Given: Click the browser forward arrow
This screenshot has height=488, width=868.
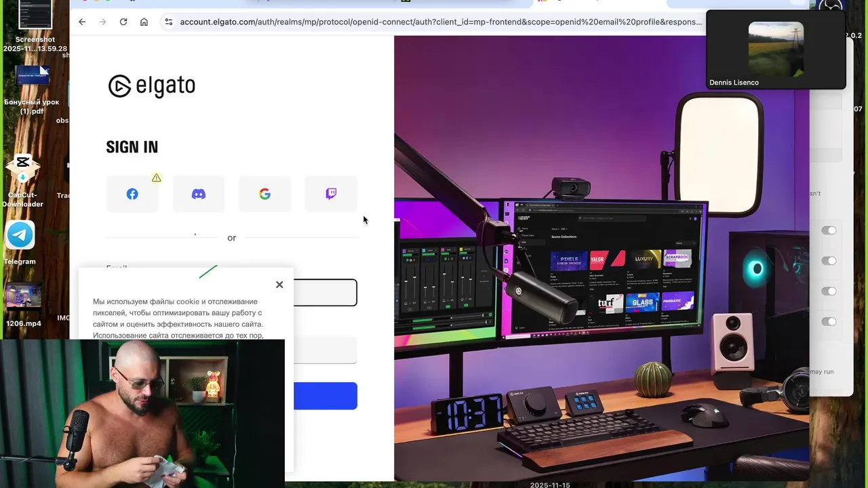Looking at the screenshot, I should tap(102, 22).
